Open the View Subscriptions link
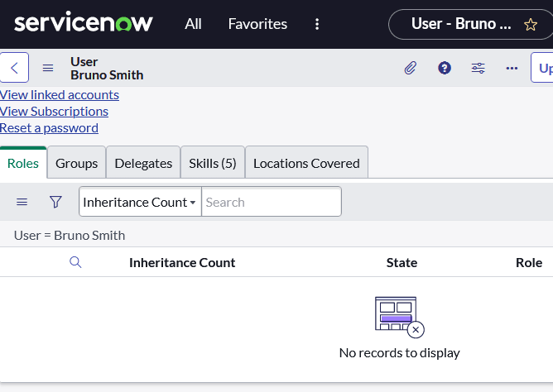The height and width of the screenshot is (392, 553). coord(54,112)
